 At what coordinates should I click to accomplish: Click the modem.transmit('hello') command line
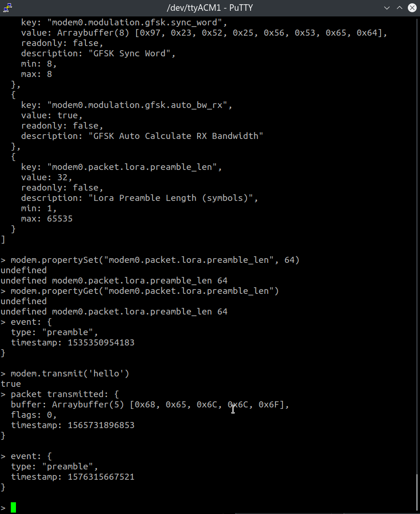(70, 373)
